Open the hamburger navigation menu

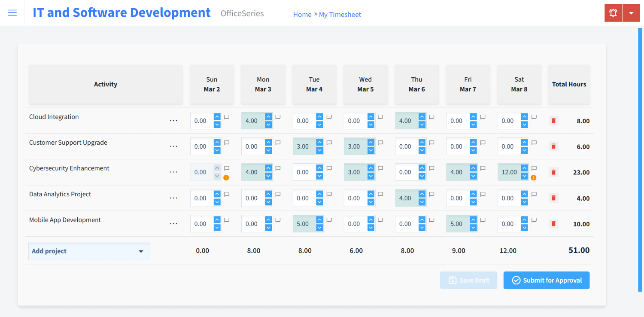click(x=12, y=12)
